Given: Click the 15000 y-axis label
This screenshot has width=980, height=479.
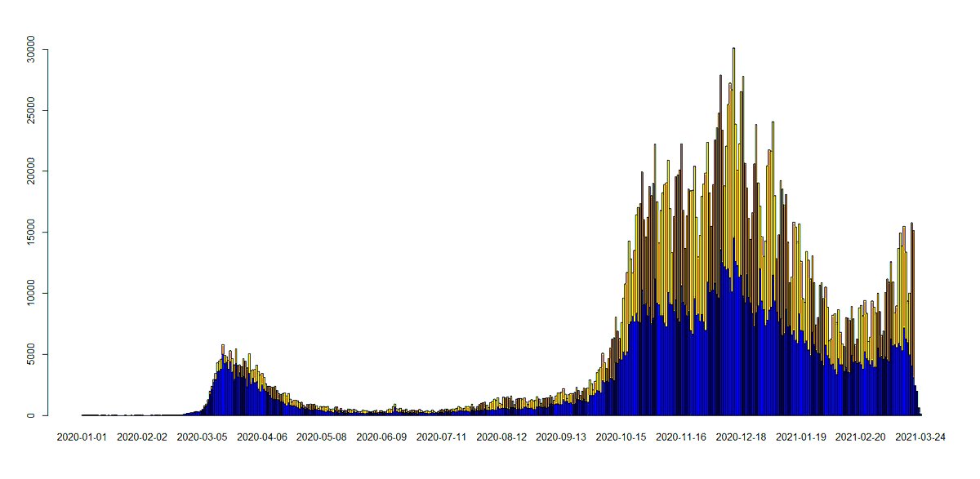Looking at the screenshot, I should (x=31, y=233).
